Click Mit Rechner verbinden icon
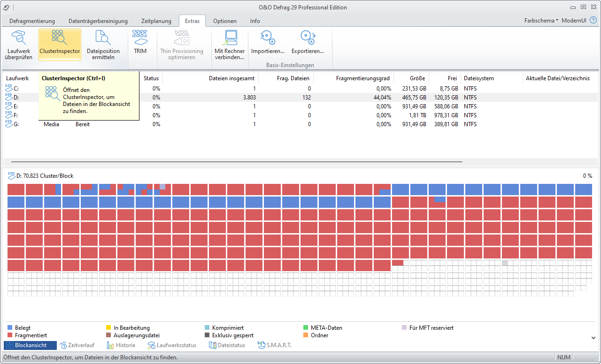 coord(230,45)
